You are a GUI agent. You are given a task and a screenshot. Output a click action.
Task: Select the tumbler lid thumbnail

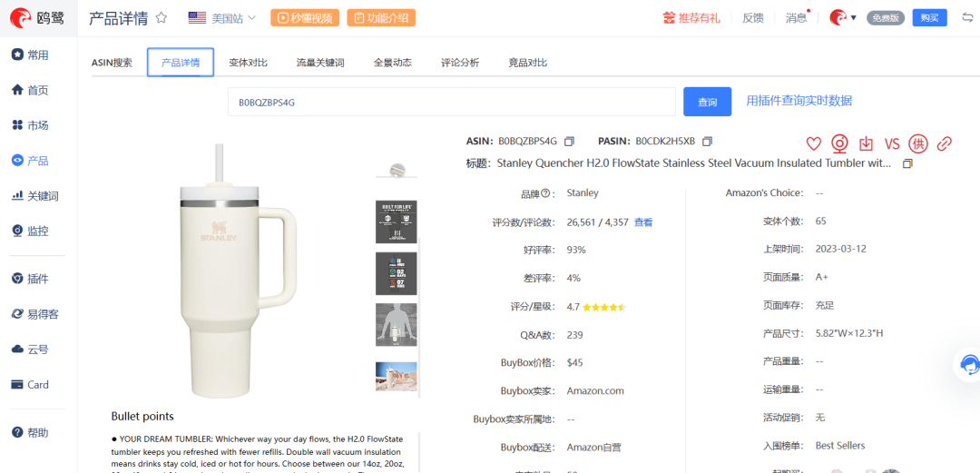point(397,170)
